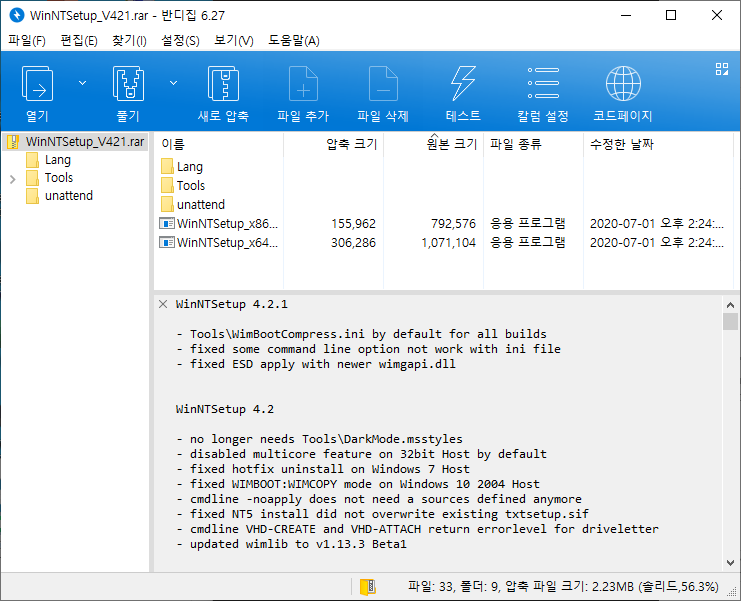Select Tools folder in left tree
This screenshot has height=601, width=741.
(59, 178)
